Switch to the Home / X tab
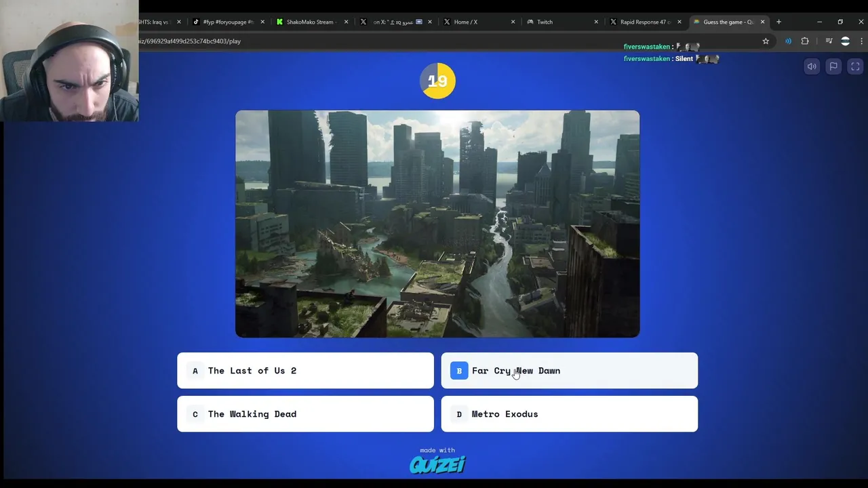 pyautogui.click(x=477, y=22)
